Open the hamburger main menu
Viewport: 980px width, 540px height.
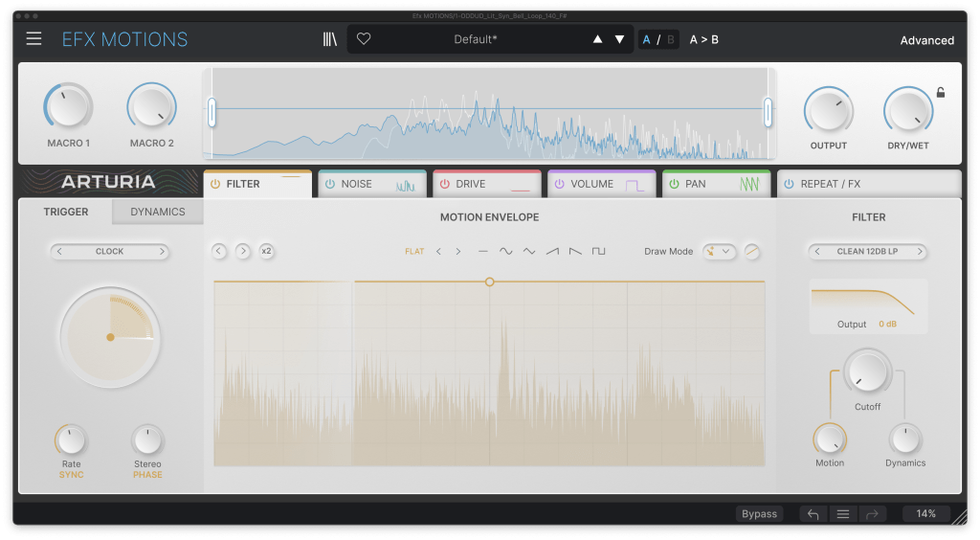point(34,39)
